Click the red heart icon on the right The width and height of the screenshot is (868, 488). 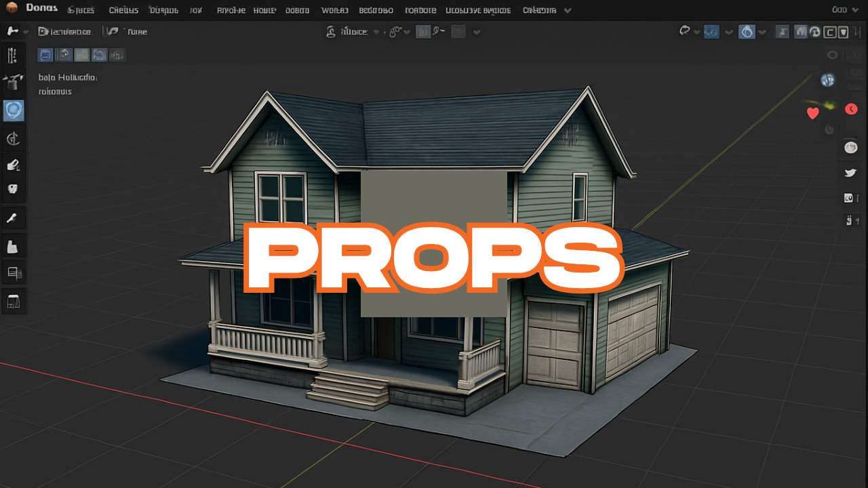click(812, 113)
